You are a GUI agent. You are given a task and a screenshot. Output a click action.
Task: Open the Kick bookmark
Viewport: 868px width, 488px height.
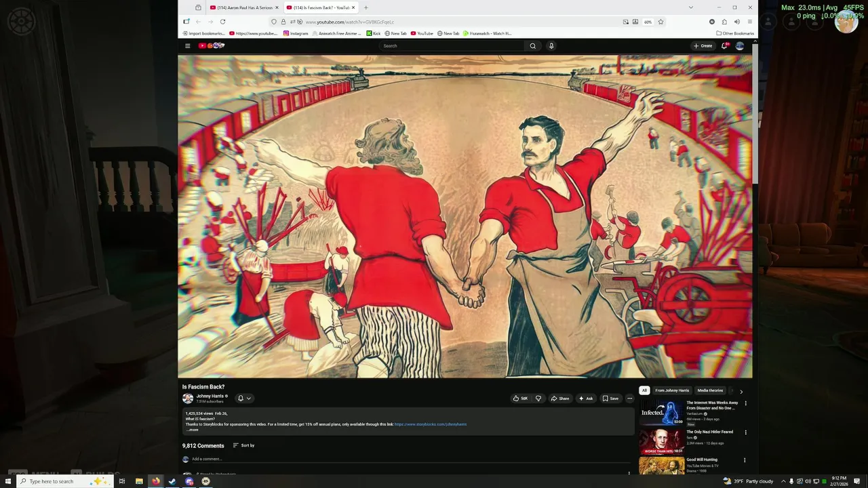pos(374,33)
